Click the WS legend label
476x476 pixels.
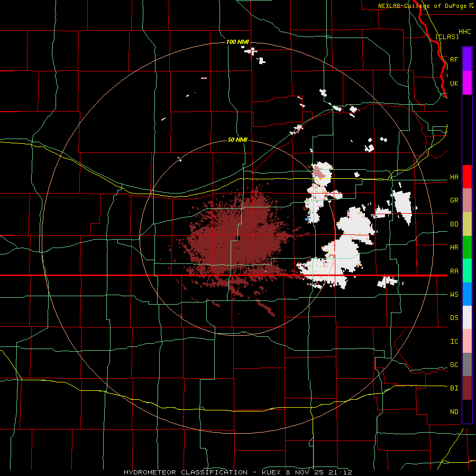tap(454, 295)
